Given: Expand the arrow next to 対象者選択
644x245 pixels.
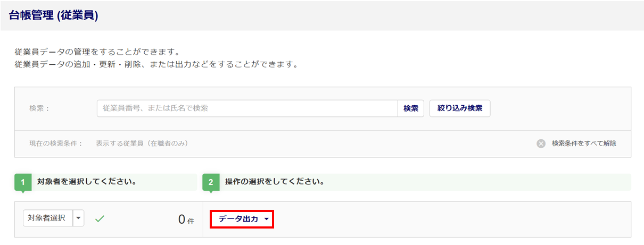Looking at the screenshot, I should tap(79, 218).
